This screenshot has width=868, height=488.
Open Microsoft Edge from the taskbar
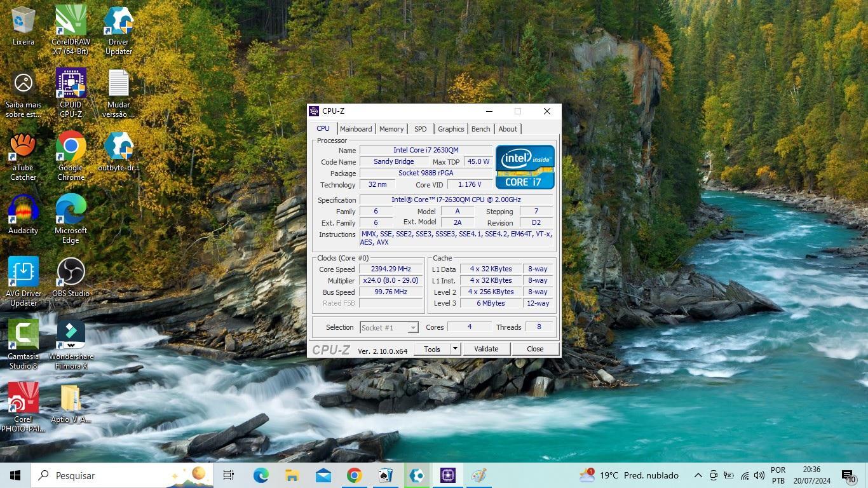click(x=261, y=475)
